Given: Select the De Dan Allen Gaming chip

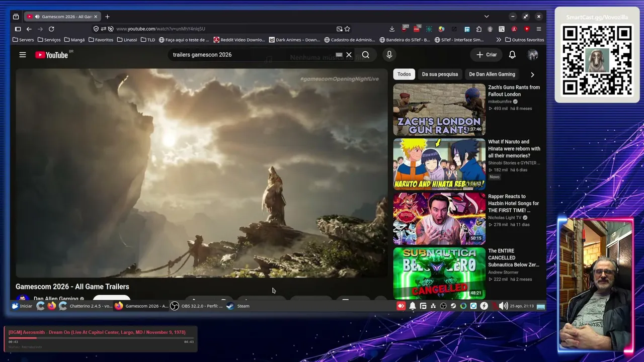Looking at the screenshot, I should 492,74.
